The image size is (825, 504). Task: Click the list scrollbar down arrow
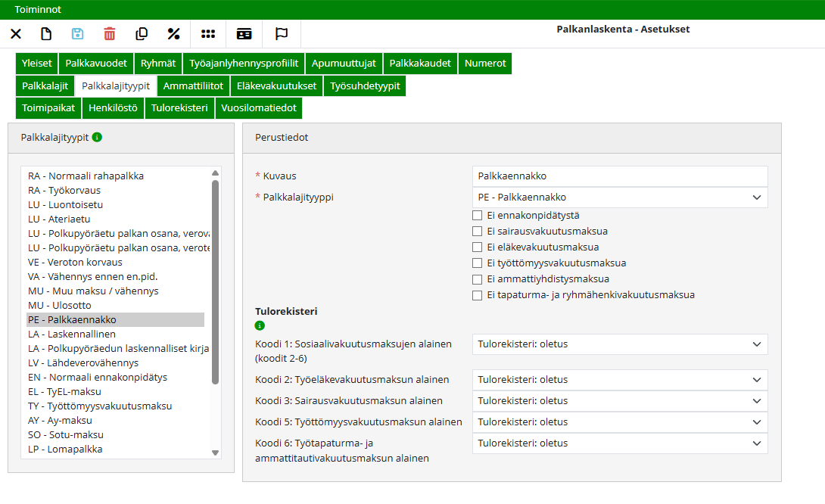pyautogui.click(x=216, y=453)
